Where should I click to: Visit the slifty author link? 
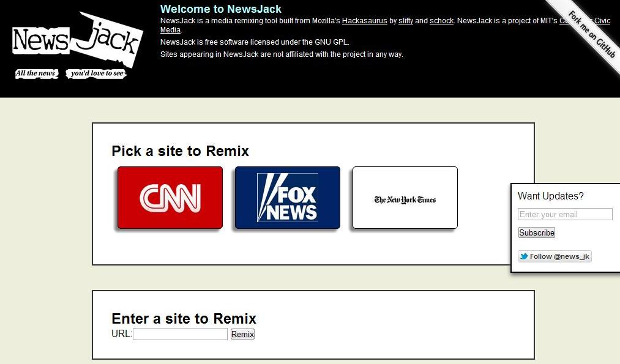click(406, 21)
